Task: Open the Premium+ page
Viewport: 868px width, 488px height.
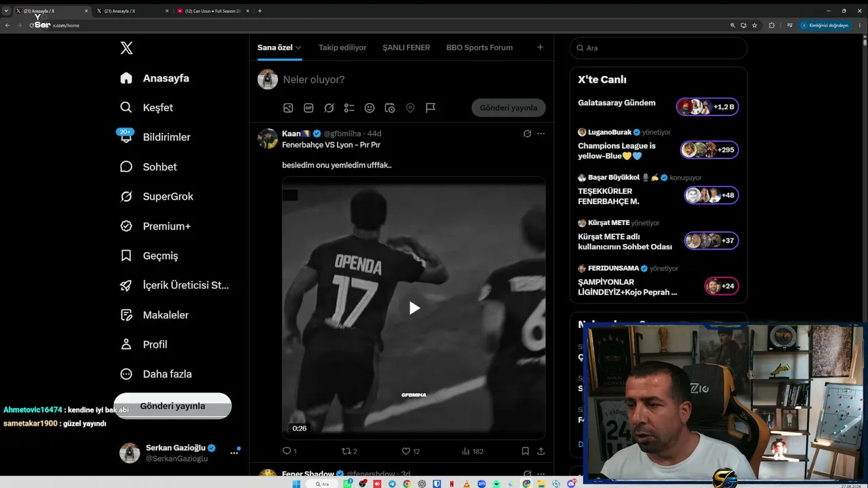Action: tap(155, 226)
